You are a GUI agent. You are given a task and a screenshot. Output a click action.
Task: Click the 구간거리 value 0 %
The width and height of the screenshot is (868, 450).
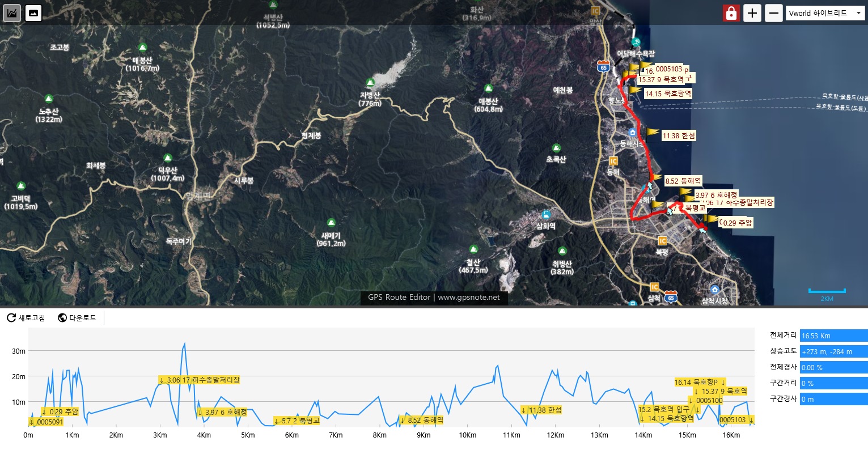[833, 384]
